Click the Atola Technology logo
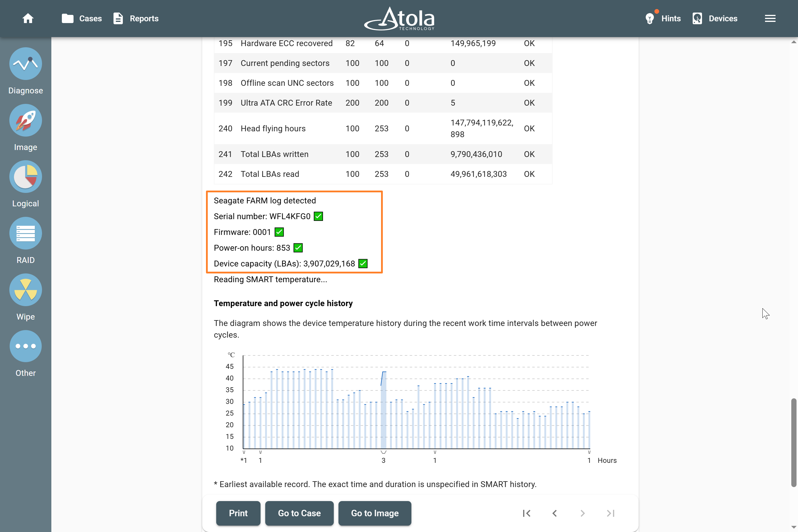The width and height of the screenshot is (798, 532). pos(399,18)
